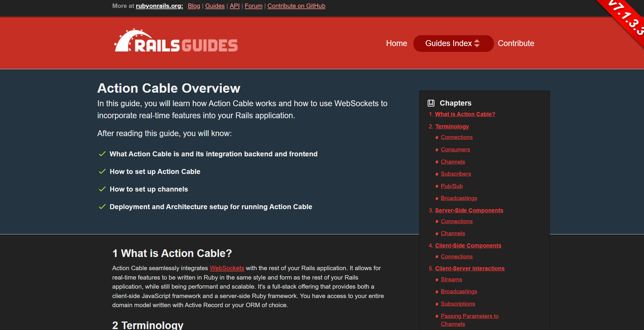Open the Blog link in top bar
Screen dimensions: 644x330
pyautogui.click(x=194, y=6)
